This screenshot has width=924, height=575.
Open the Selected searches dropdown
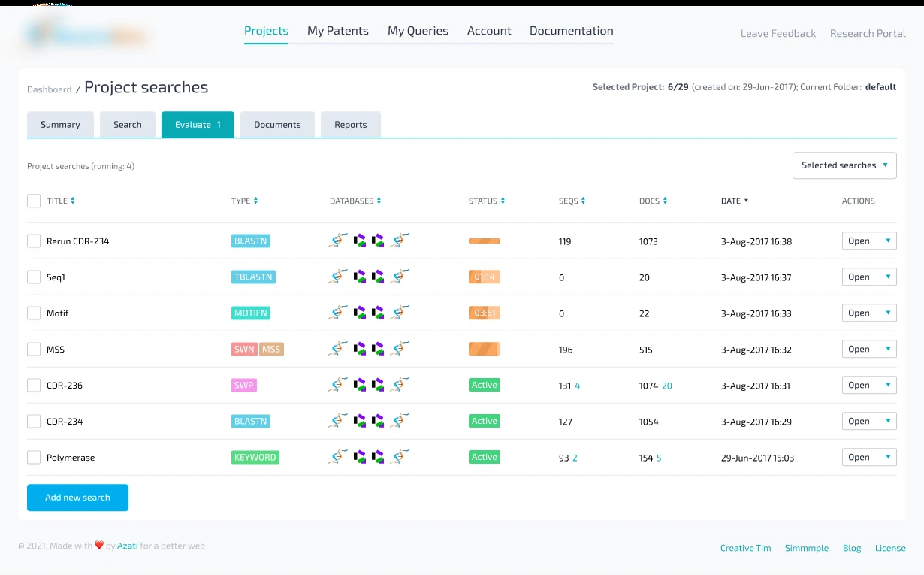pos(844,165)
